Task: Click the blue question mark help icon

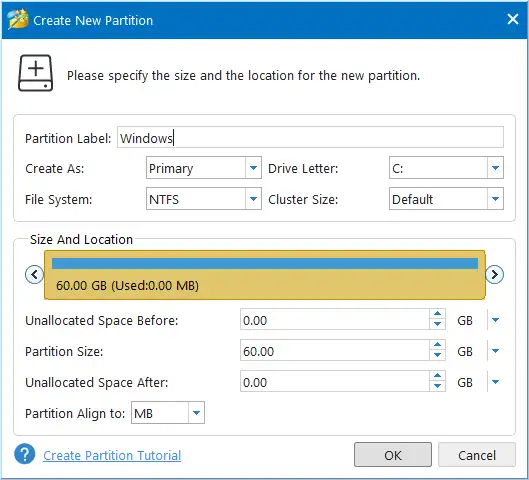Action: coord(25,454)
